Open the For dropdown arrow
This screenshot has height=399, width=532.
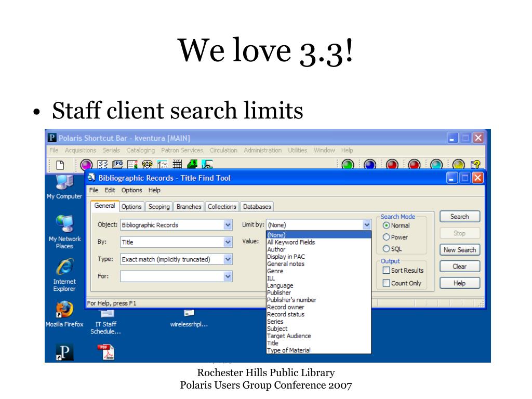click(228, 276)
